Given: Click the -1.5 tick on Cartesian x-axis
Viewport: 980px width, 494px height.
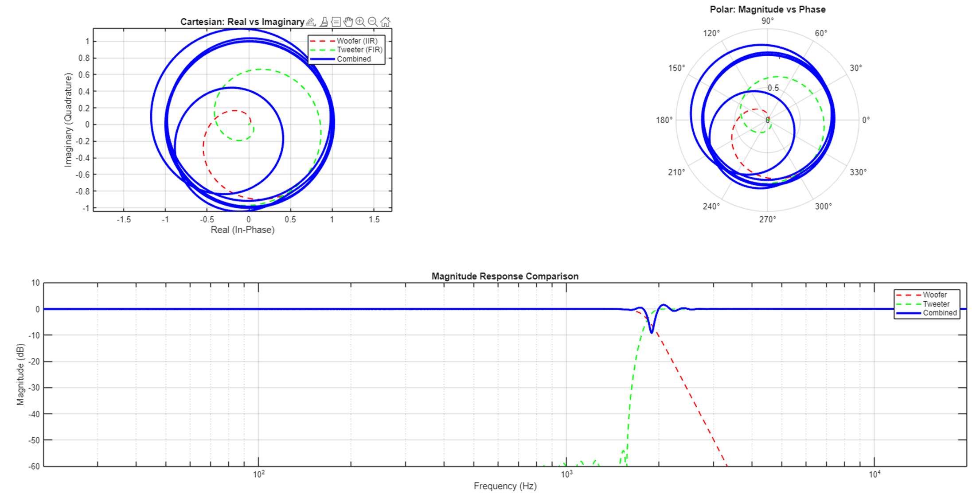Looking at the screenshot, I should (124, 219).
